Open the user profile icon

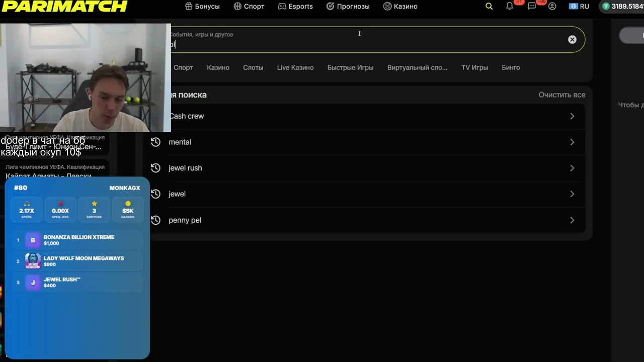(552, 7)
